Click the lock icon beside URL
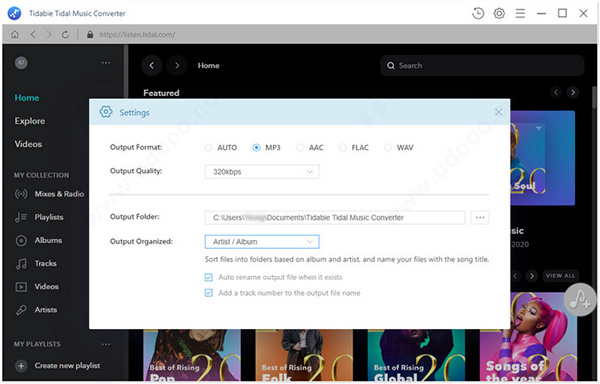Screen dimensions: 600x384 coord(90,34)
